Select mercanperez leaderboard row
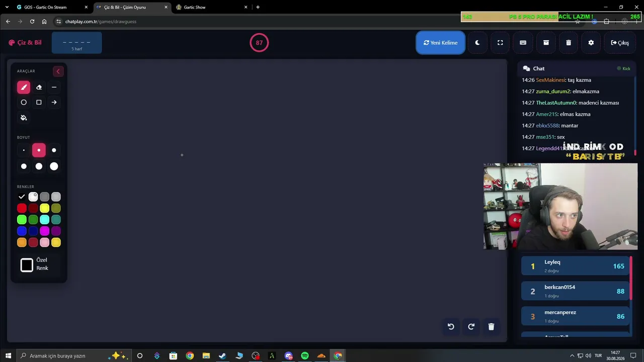Image resolution: width=644 pixels, height=362 pixels. (576, 316)
